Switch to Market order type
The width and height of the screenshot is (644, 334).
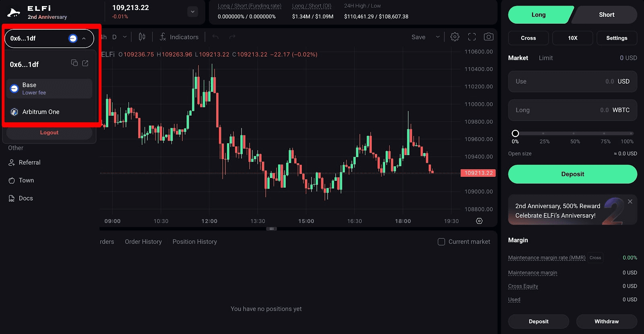518,58
